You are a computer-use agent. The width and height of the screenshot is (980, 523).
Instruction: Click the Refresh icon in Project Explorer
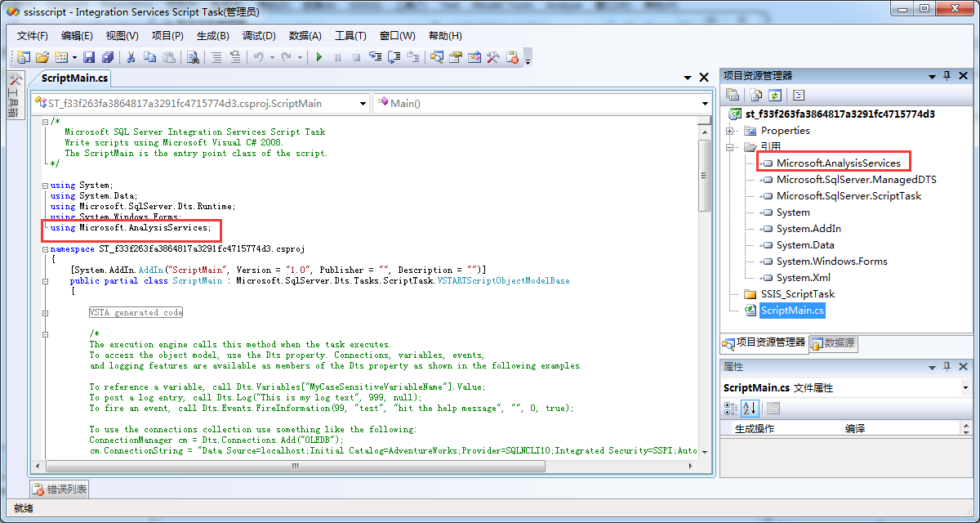coord(774,95)
